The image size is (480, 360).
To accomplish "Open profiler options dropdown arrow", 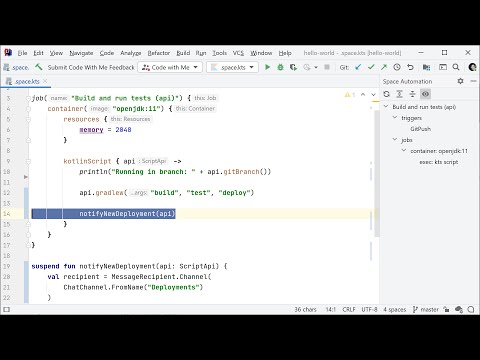I will pyautogui.click(x=316, y=67).
